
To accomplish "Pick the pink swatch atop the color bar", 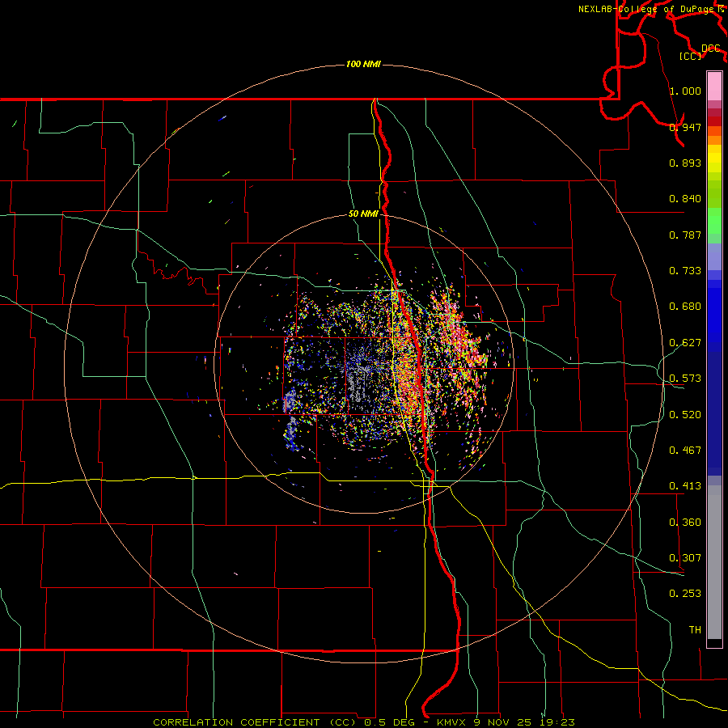I will click(714, 86).
